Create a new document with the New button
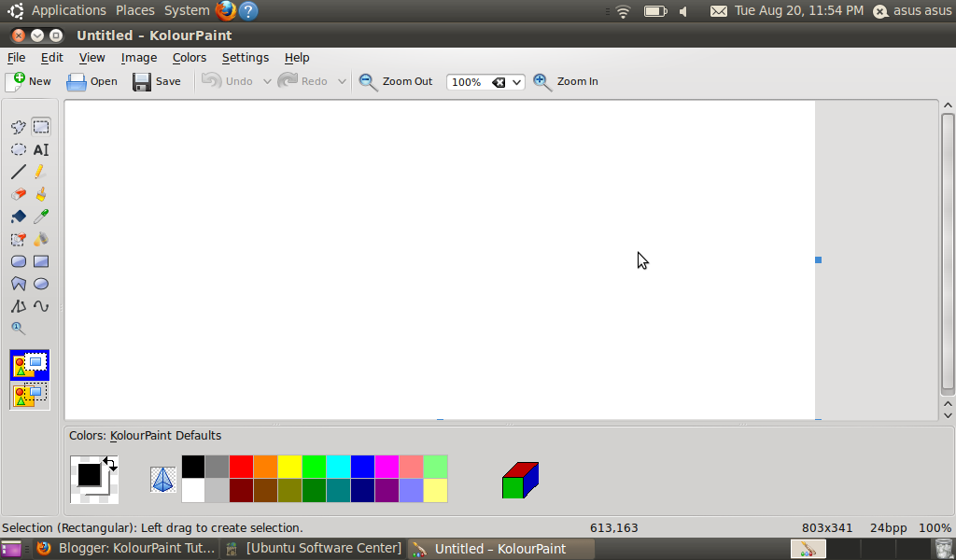The image size is (956, 560). (28, 81)
